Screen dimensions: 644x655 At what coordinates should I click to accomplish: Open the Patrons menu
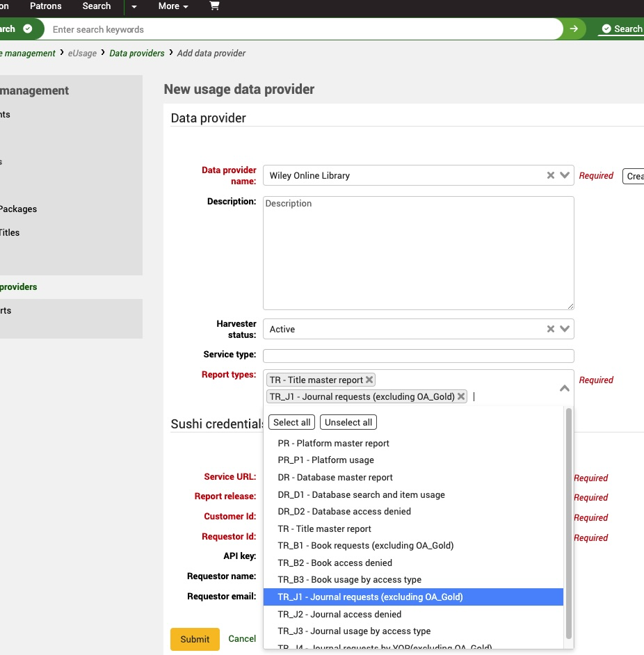pos(46,7)
